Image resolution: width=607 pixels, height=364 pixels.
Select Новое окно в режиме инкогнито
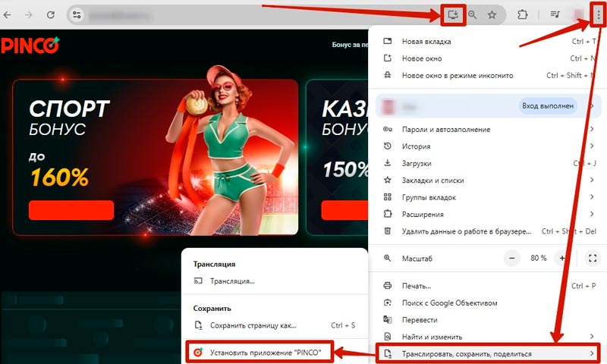[x=458, y=75]
